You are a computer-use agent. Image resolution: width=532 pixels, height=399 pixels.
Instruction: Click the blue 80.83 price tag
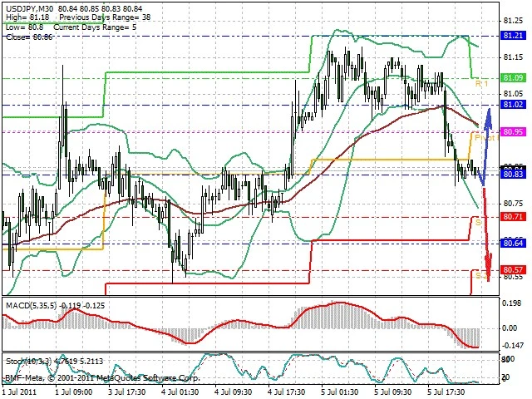click(514, 175)
